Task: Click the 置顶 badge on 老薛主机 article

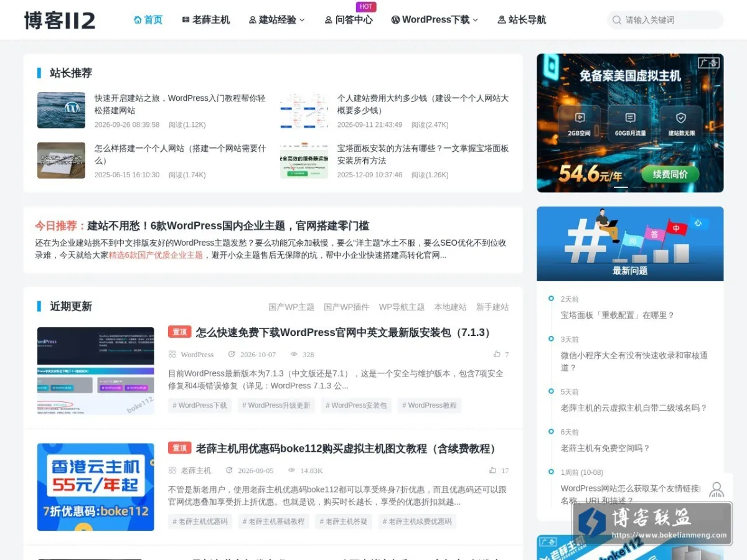Action: pos(179,448)
